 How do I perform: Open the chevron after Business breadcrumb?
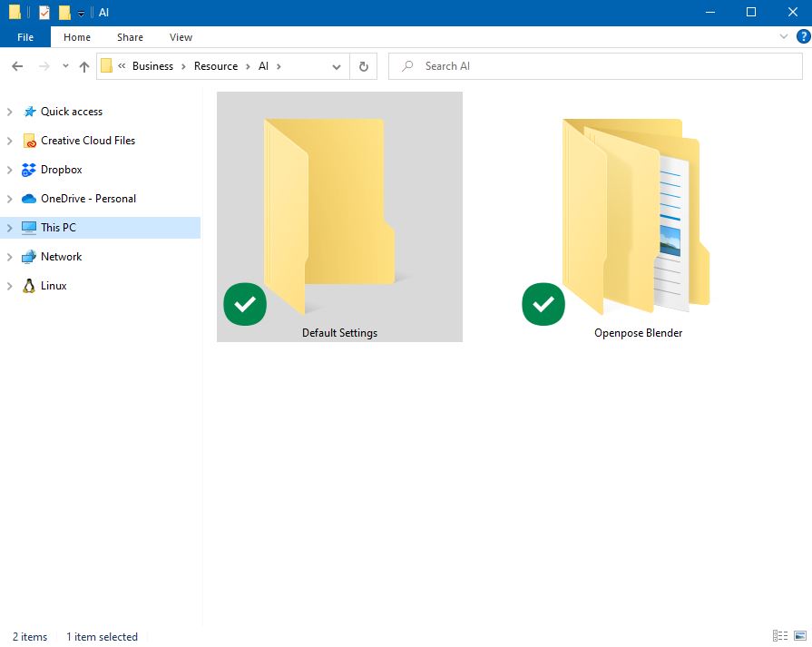[x=183, y=66]
